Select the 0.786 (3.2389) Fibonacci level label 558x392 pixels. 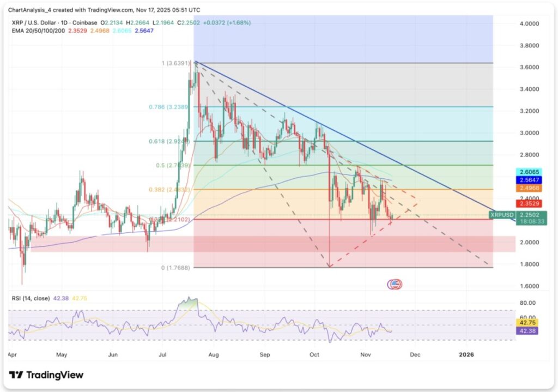(x=168, y=107)
